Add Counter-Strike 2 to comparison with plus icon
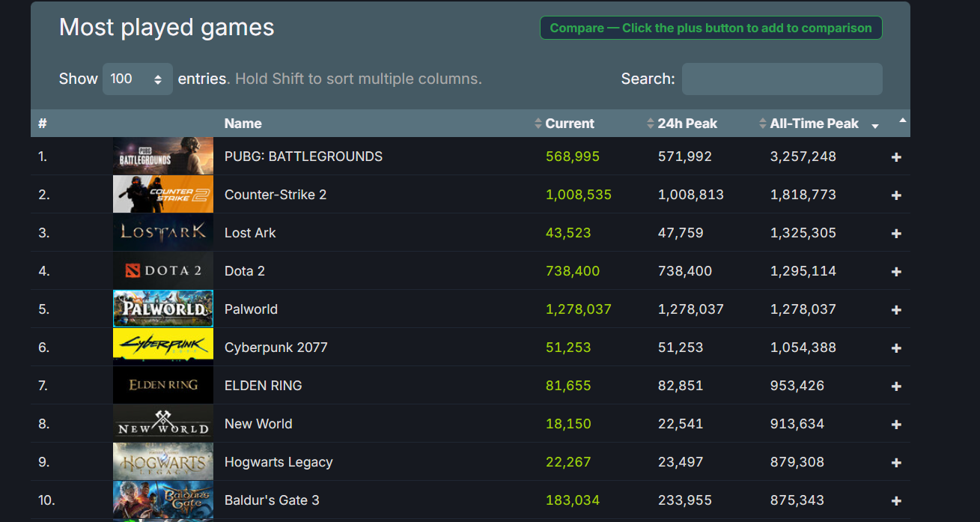 pyautogui.click(x=896, y=195)
